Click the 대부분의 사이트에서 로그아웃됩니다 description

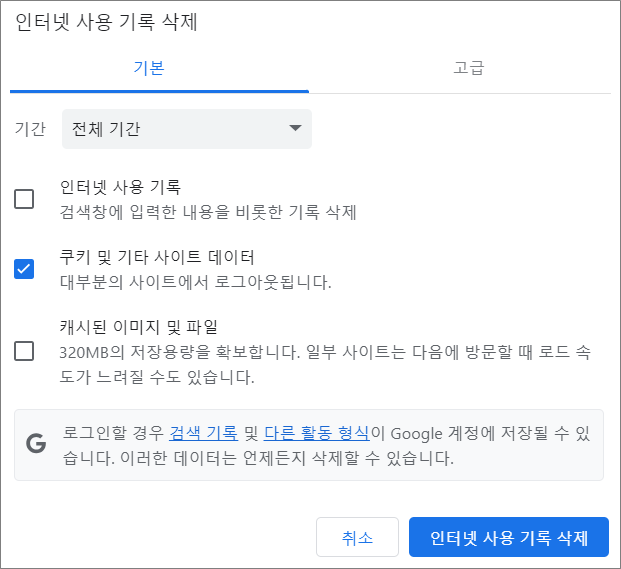click(x=195, y=282)
